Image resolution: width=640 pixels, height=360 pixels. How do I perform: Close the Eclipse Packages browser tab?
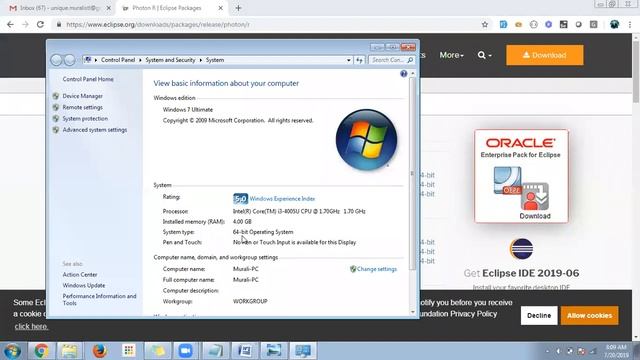click(220, 8)
